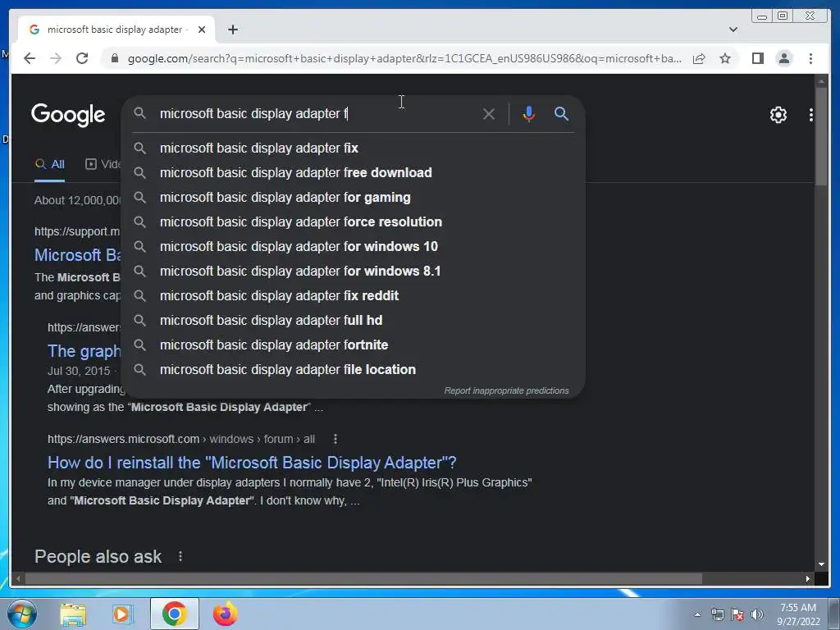840x630 pixels.
Task: Switch to the All results tab
Action: click(49, 164)
